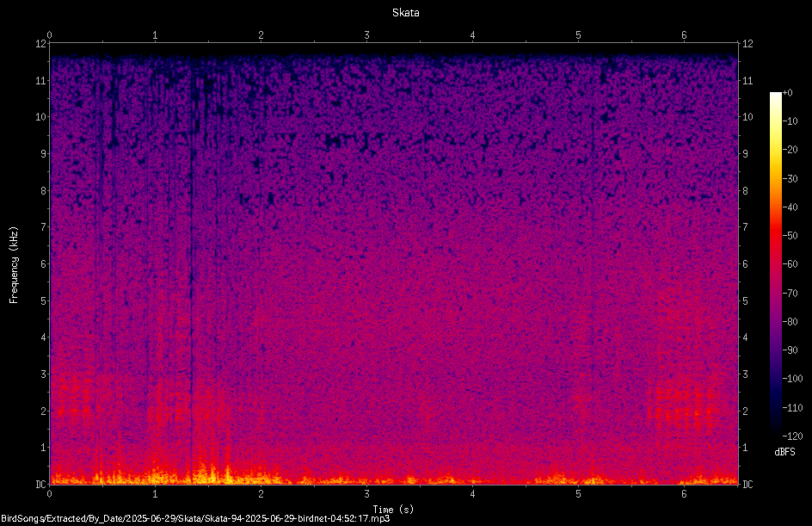Click the 1 second tick on the bottom axis
Viewport: 812px width, 526px height.
click(155, 494)
